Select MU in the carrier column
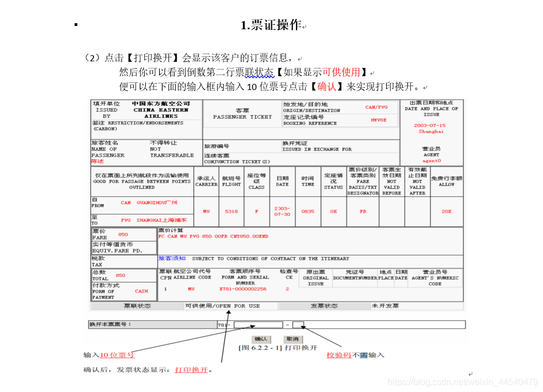543x392 pixels. [207, 211]
